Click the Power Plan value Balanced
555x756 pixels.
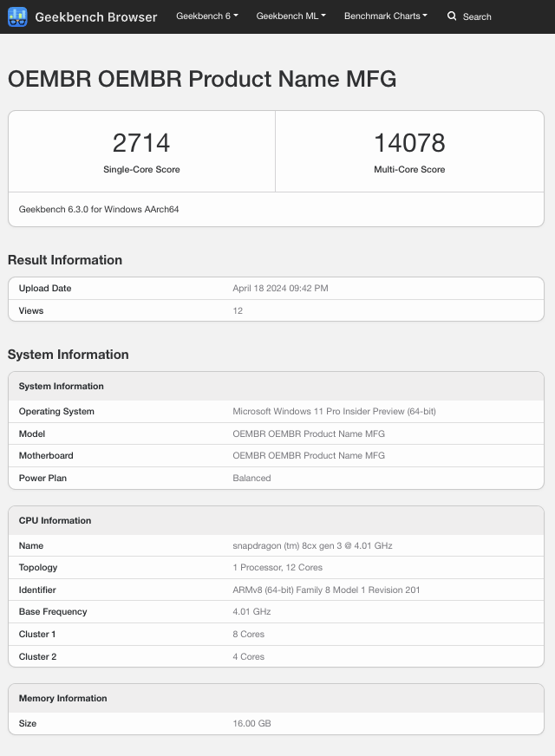[251, 478]
